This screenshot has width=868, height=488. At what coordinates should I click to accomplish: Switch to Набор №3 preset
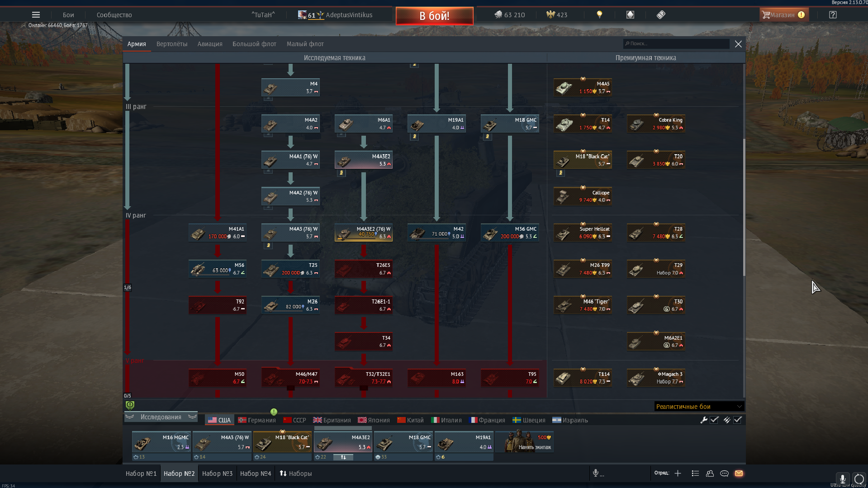tap(217, 474)
